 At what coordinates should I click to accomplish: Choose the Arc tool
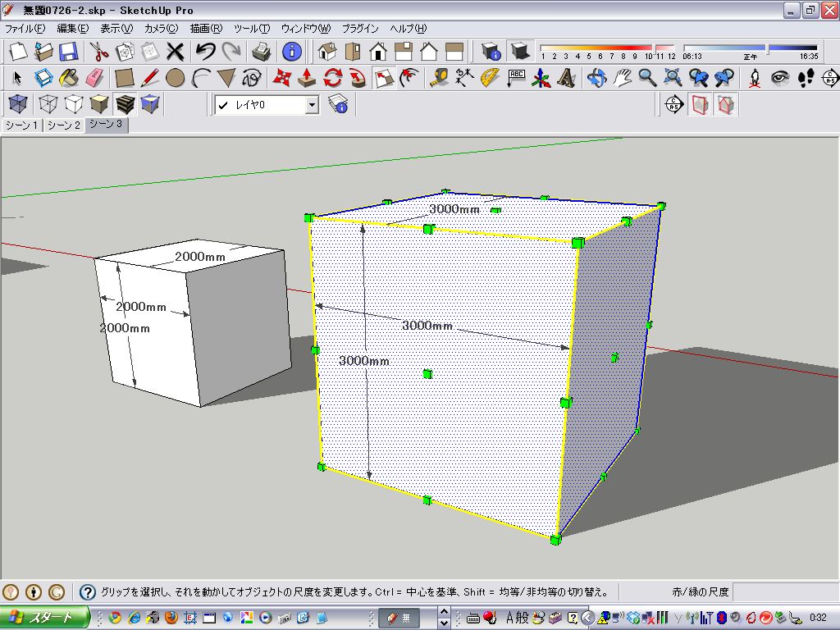pos(200,78)
